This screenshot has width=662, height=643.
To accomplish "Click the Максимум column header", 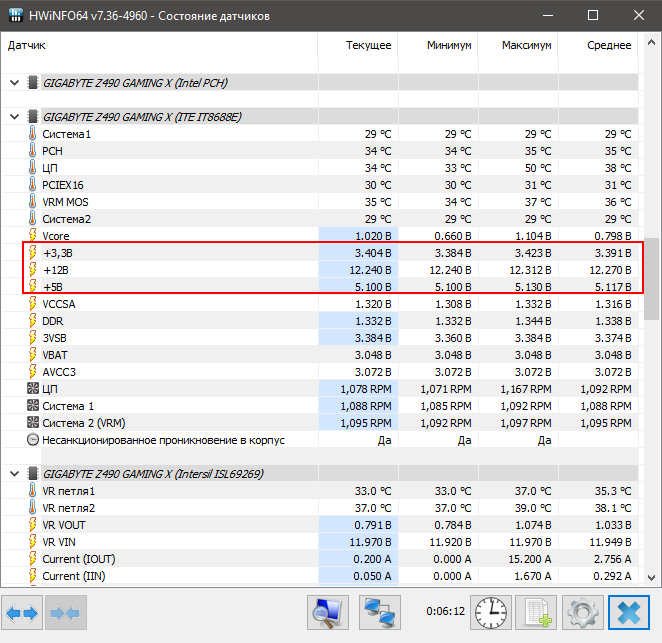I will tap(527, 46).
